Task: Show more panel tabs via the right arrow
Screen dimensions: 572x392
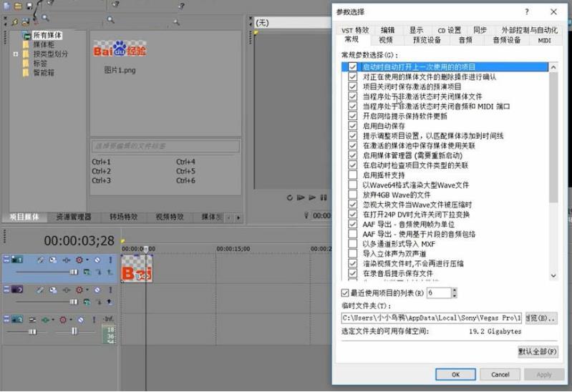Action: (x=238, y=217)
